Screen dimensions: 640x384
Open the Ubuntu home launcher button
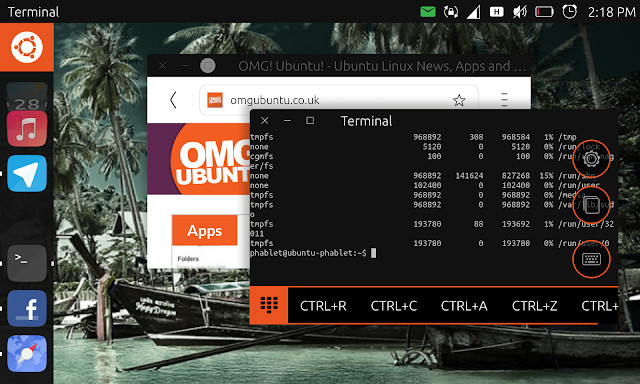click(x=27, y=47)
